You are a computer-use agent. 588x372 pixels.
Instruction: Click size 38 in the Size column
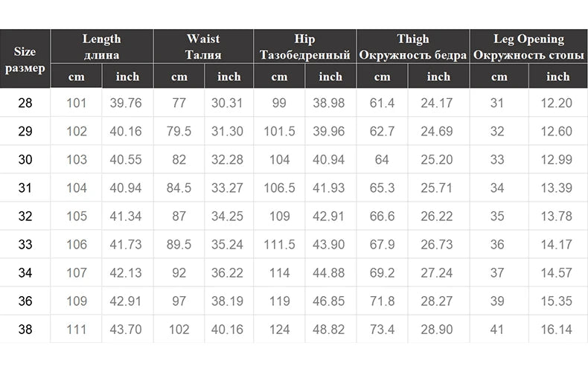point(25,329)
